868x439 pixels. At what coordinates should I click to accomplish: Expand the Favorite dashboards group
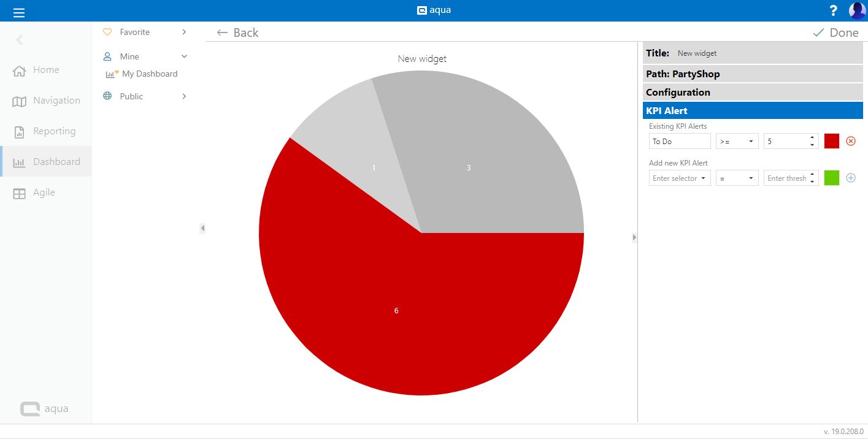click(184, 32)
